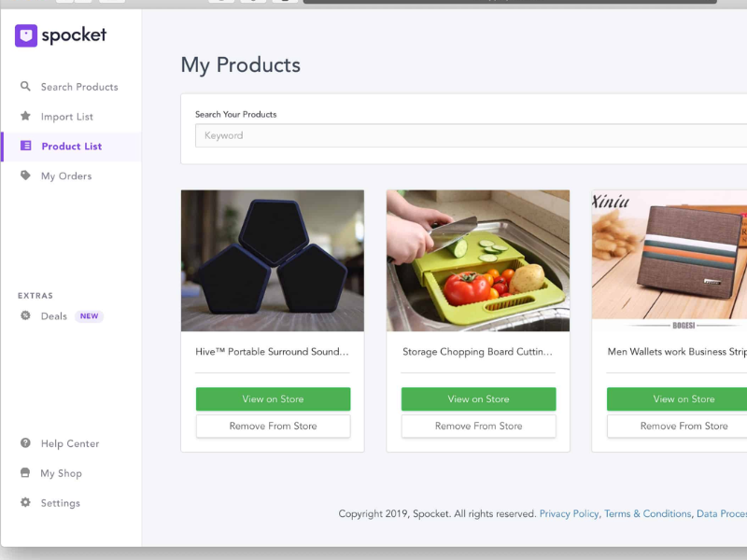Go to the My Orders page
Viewport: 747px width, 560px height.
point(66,176)
